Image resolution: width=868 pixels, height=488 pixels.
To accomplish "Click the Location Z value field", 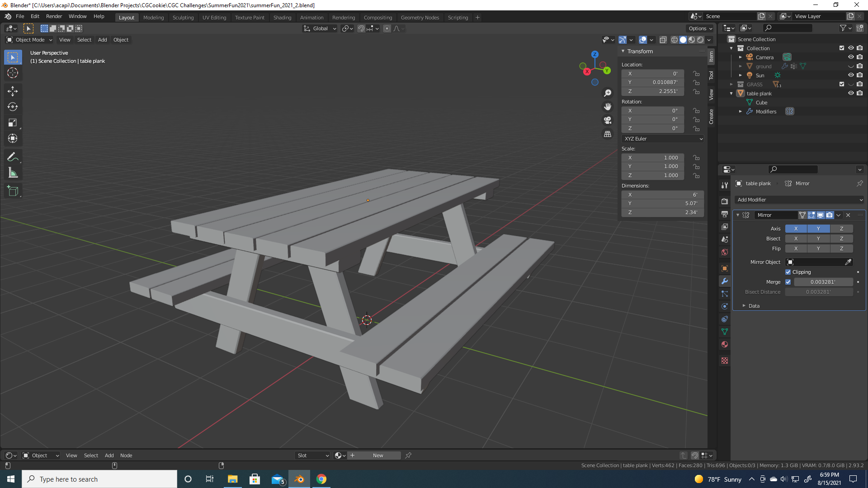I will 652,91.
